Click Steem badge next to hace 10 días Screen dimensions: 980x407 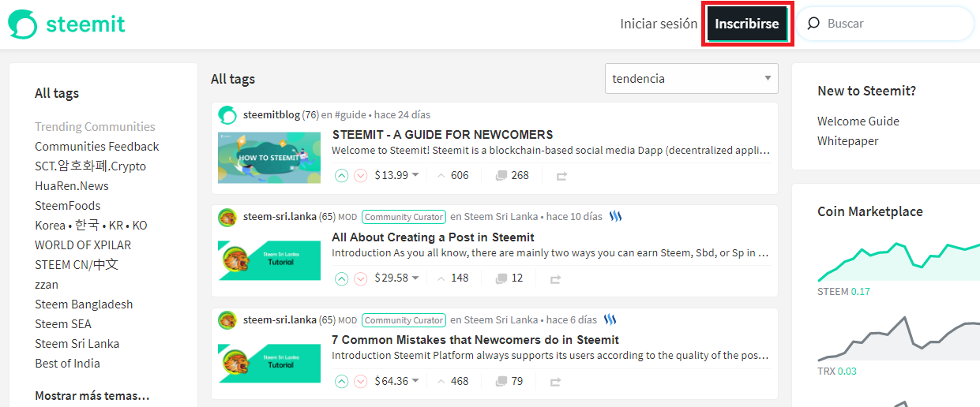pyautogui.click(x=616, y=217)
